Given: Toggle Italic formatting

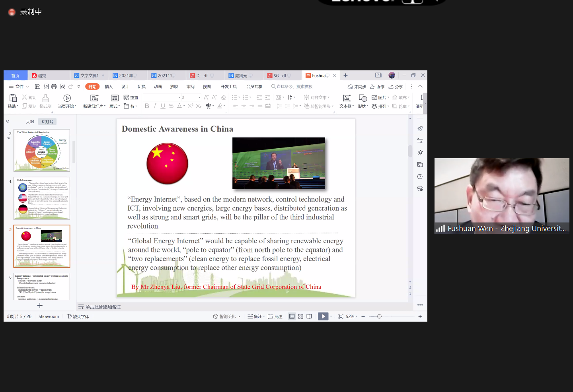Looking at the screenshot, I should [x=155, y=106].
